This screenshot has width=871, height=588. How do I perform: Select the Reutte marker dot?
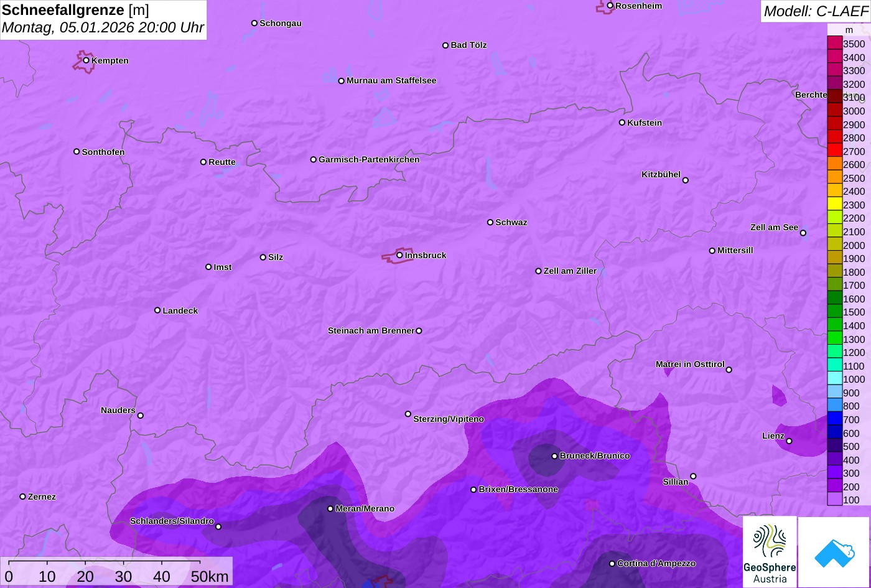(203, 162)
